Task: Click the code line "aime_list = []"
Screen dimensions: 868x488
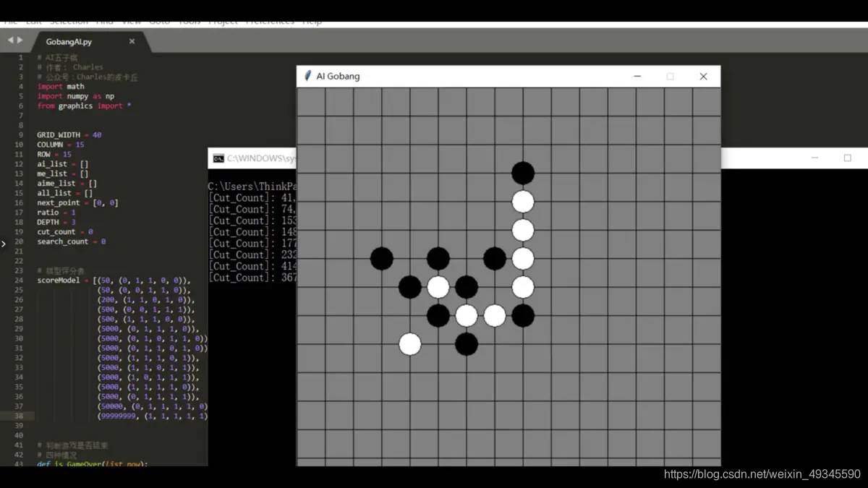Action: point(67,184)
